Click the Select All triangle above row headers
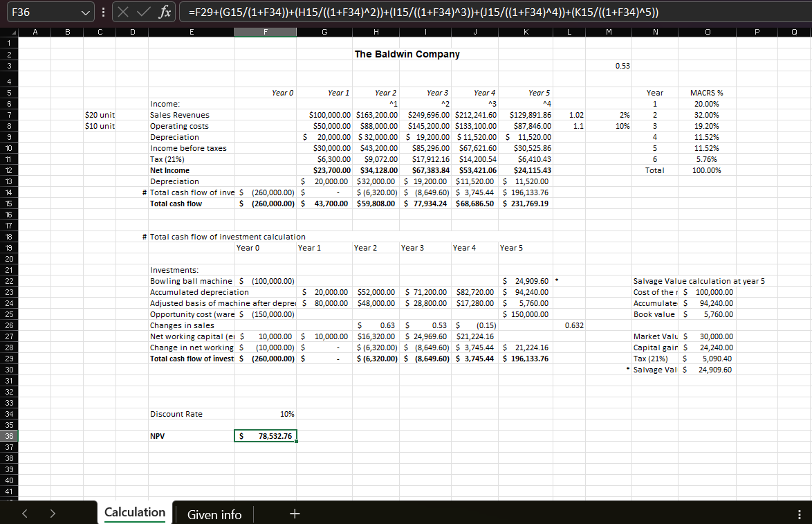 tap(12, 31)
